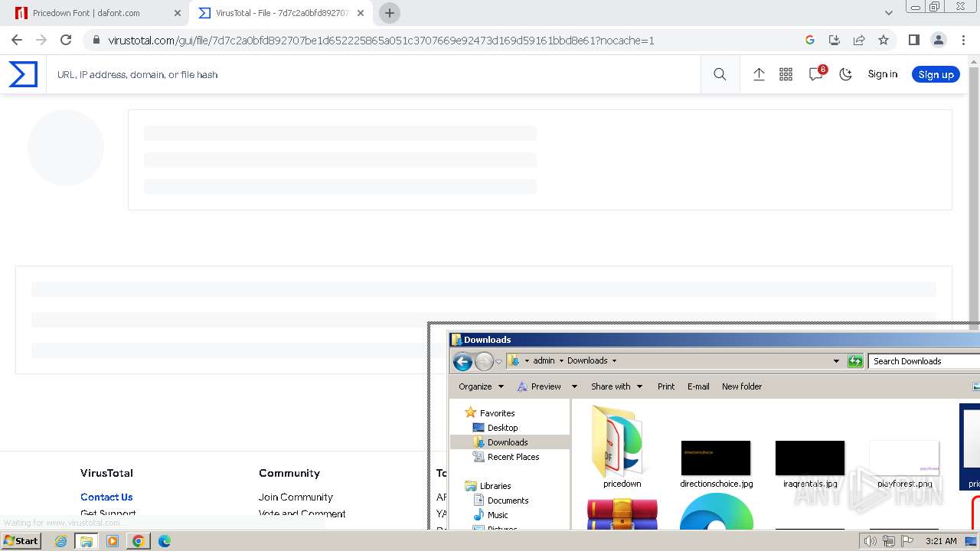Screen dimensions: 980x551
Task: Open the Chrome profile menu
Action: (x=938, y=40)
